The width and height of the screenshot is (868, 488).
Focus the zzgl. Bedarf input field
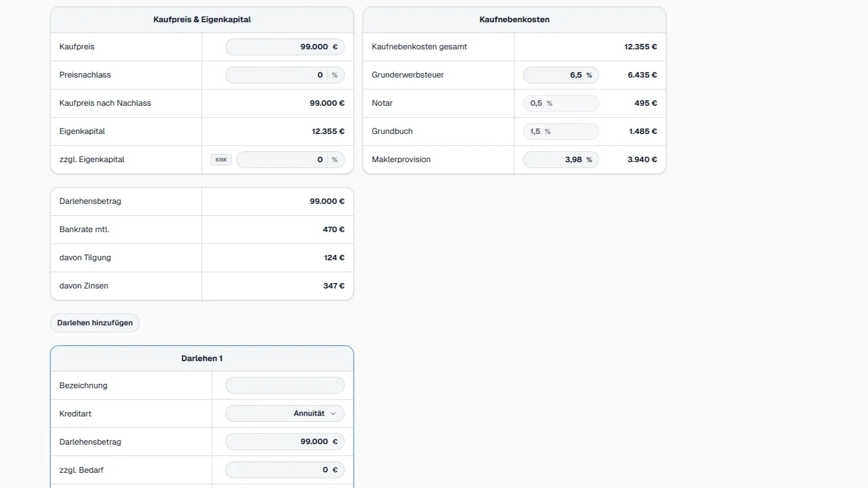(x=285, y=470)
